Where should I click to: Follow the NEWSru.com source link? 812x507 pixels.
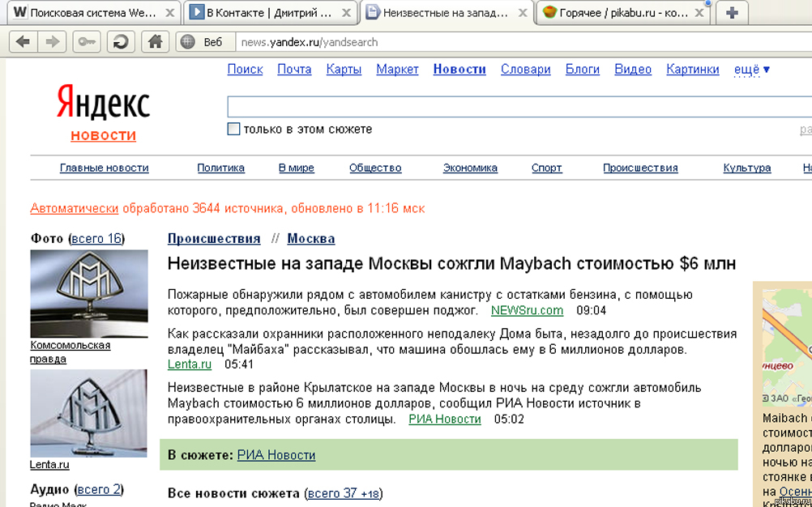coord(528,310)
